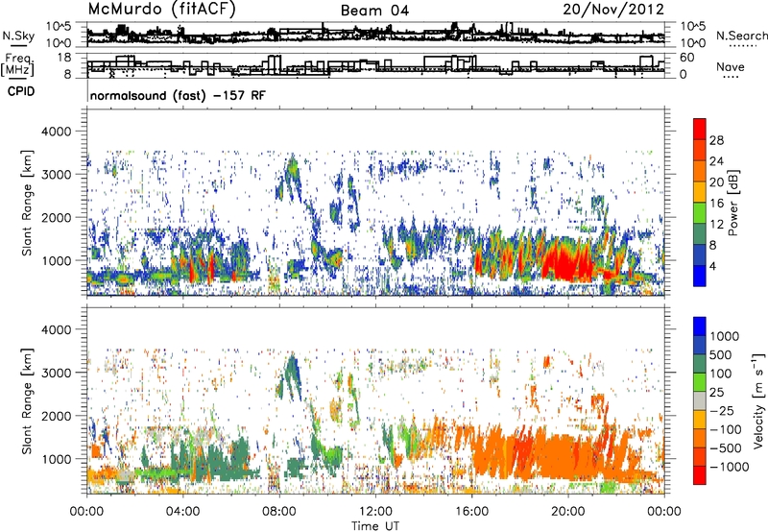The height and width of the screenshot is (532, 768).
Task: Click the 'Beam 04' label
Action: pos(374,11)
